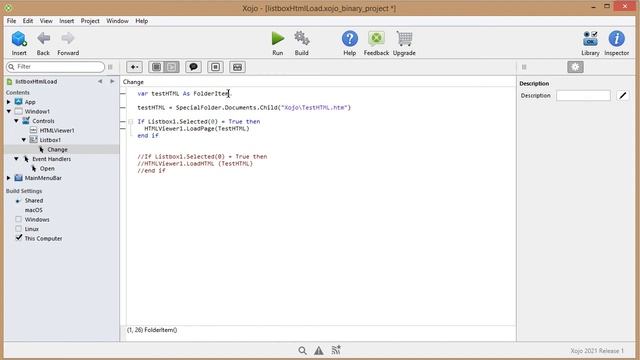
Task: Collapse the Listbox1 tree node
Action: pyautogui.click(x=24, y=140)
